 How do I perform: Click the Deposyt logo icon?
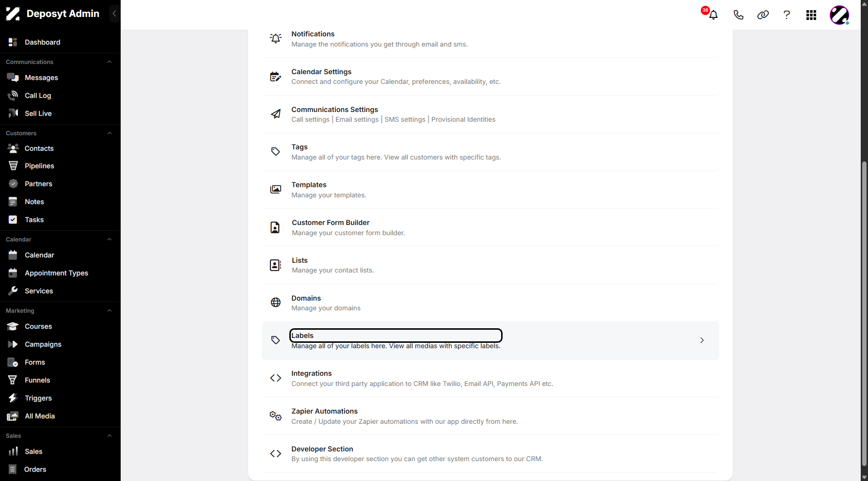click(x=13, y=14)
